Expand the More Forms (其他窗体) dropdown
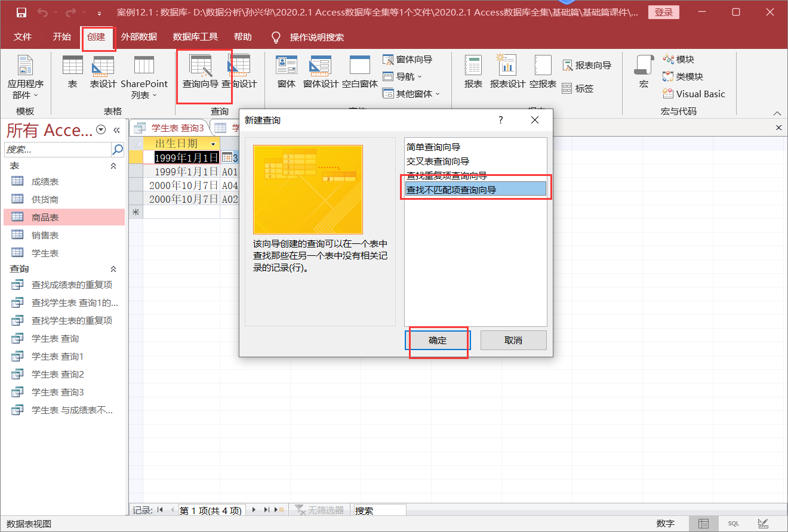This screenshot has height=532, width=788. pos(412,94)
